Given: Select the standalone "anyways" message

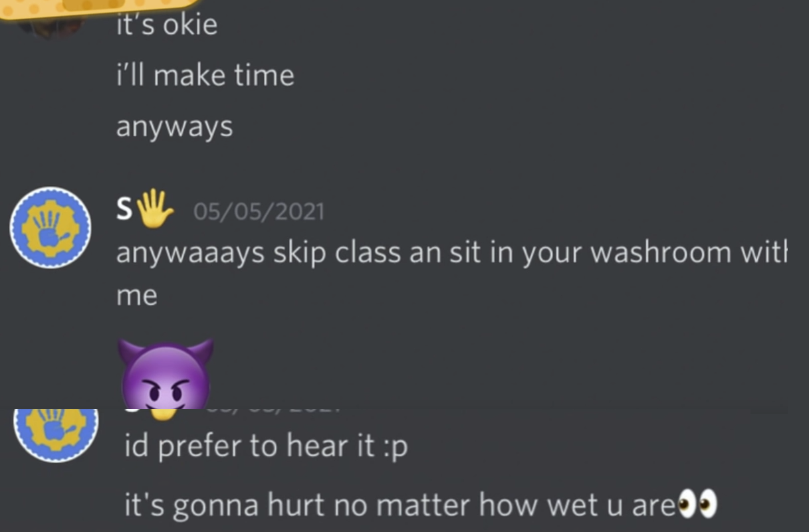Looking at the screenshot, I should click(174, 127).
